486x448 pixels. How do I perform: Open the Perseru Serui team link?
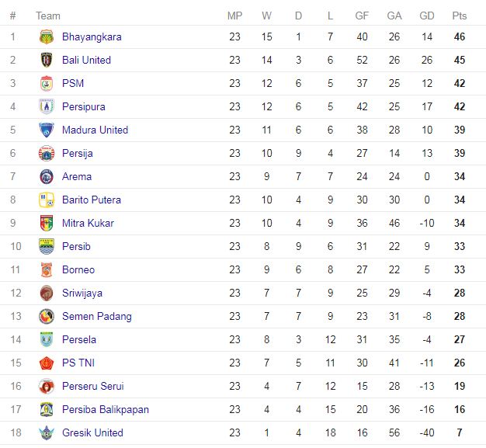(x=93, y=386)
